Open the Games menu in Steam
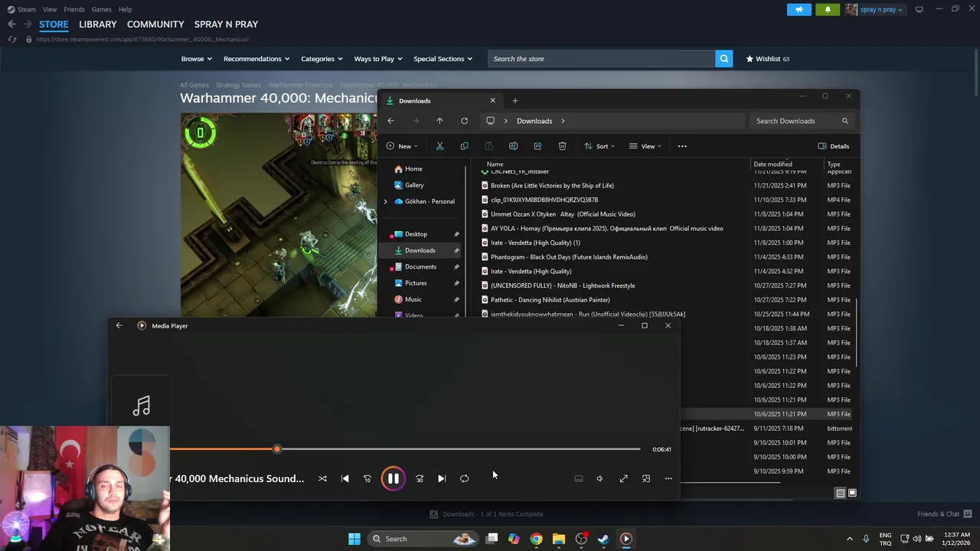Screen dimensions: 980x551 click(101, 9)
